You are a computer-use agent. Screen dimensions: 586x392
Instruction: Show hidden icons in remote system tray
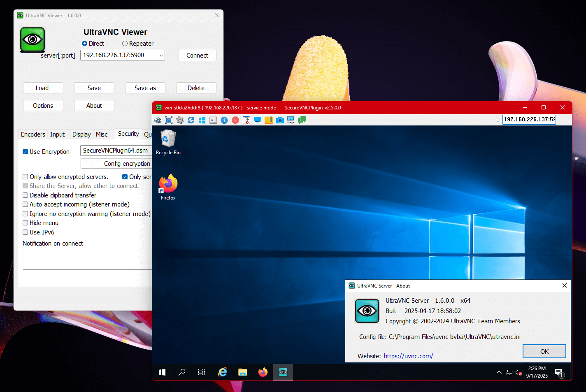pos(499,372)
